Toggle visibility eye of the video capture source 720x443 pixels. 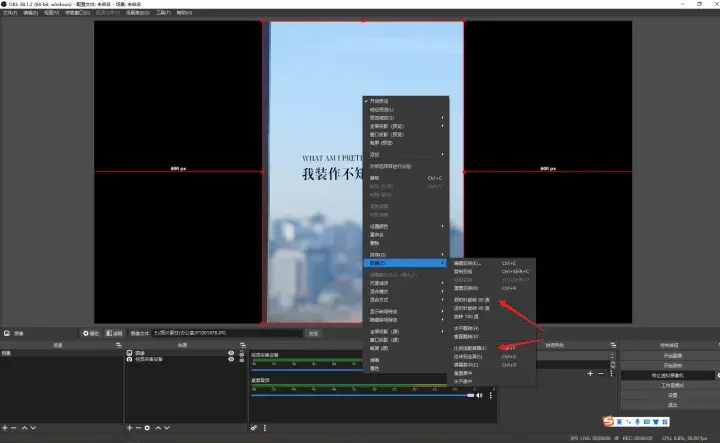click(231, 360)
